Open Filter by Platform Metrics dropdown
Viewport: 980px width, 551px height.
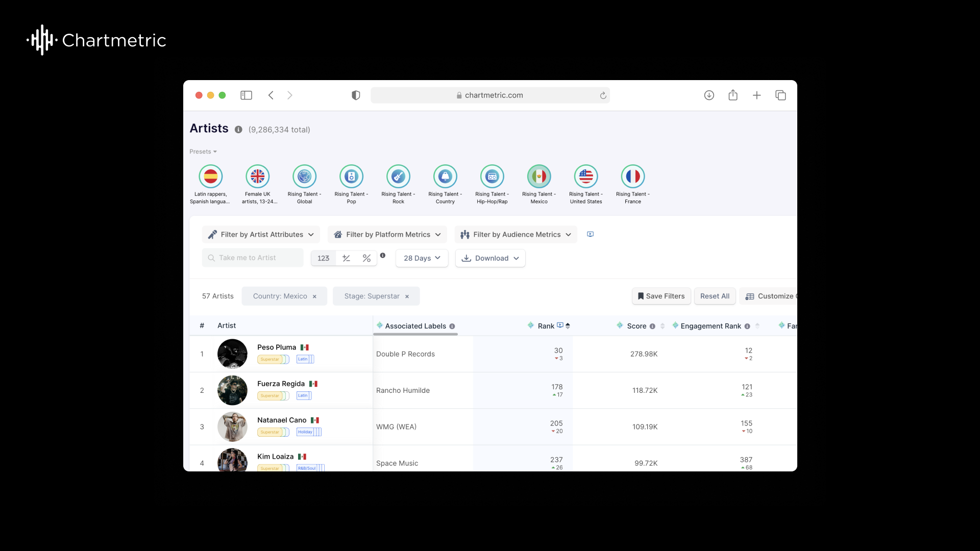click(387, 235)
